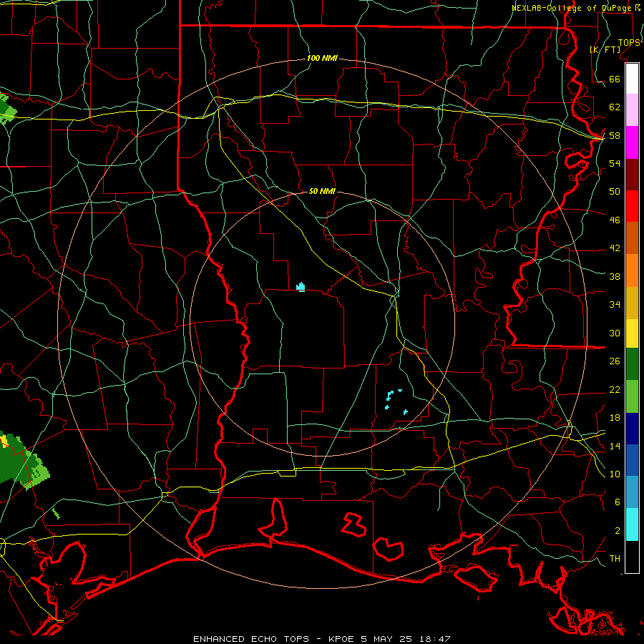Click the legend value '62'
Screen dimensions: 644x644
click(615, 107)
